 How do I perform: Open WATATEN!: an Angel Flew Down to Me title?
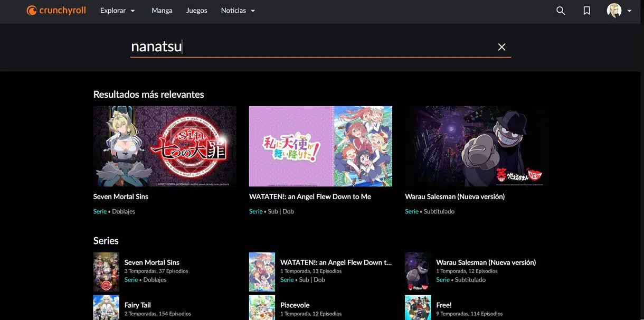click(310, 196)
